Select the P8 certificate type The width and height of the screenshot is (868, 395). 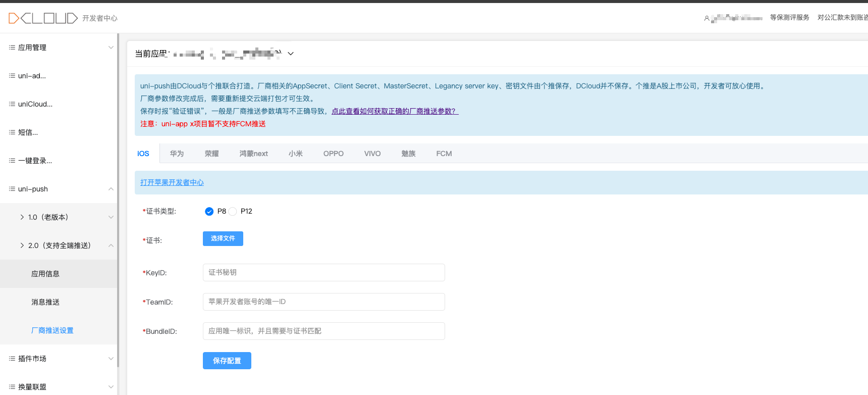[x=209, y=211]
